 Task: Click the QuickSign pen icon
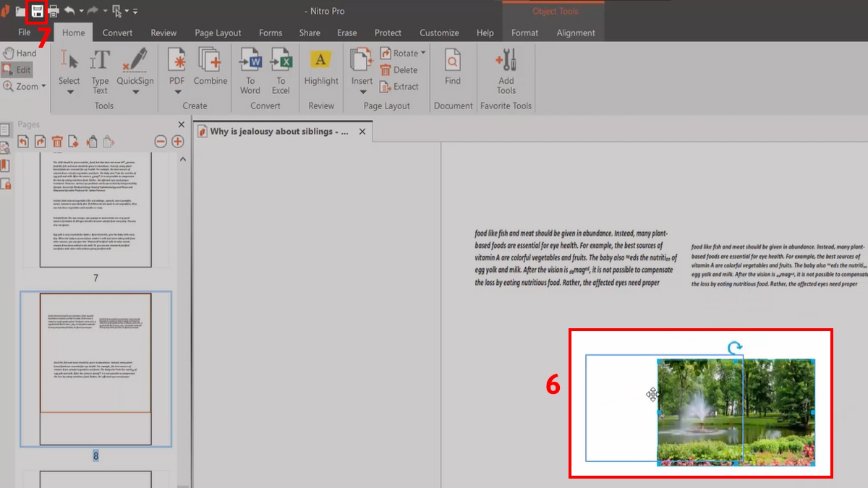pyautogui.click(x=135, y=60)
